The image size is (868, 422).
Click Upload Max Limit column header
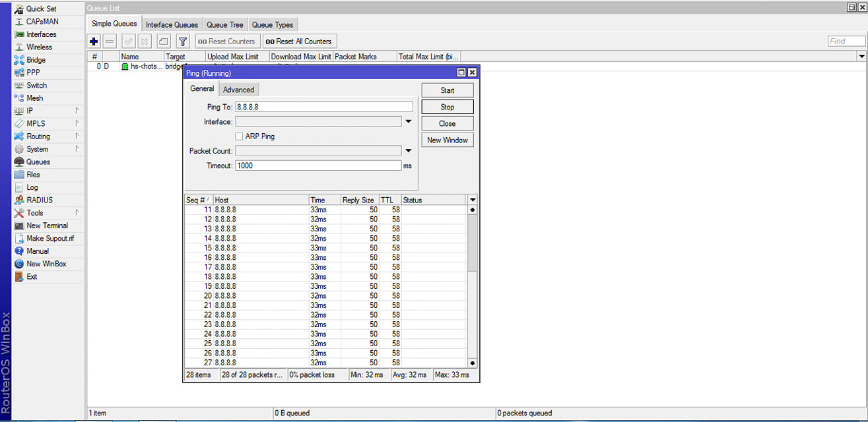(237, 57)
